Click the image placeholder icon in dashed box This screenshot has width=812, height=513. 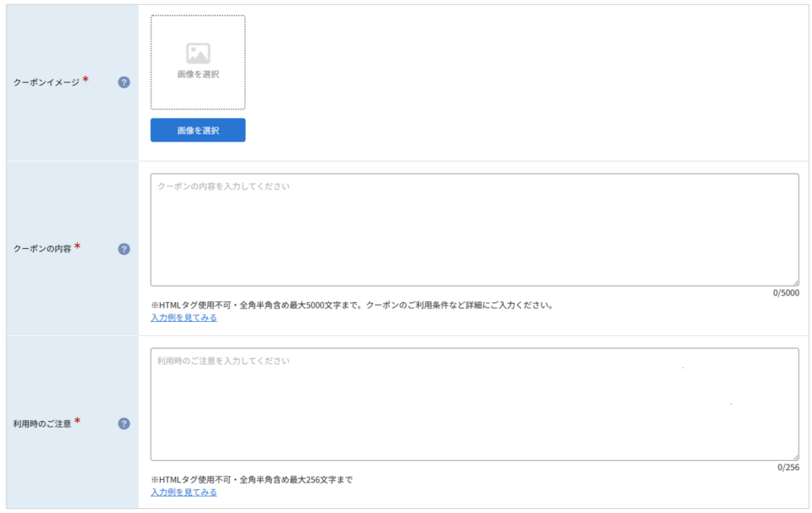(x=197, y=53)
